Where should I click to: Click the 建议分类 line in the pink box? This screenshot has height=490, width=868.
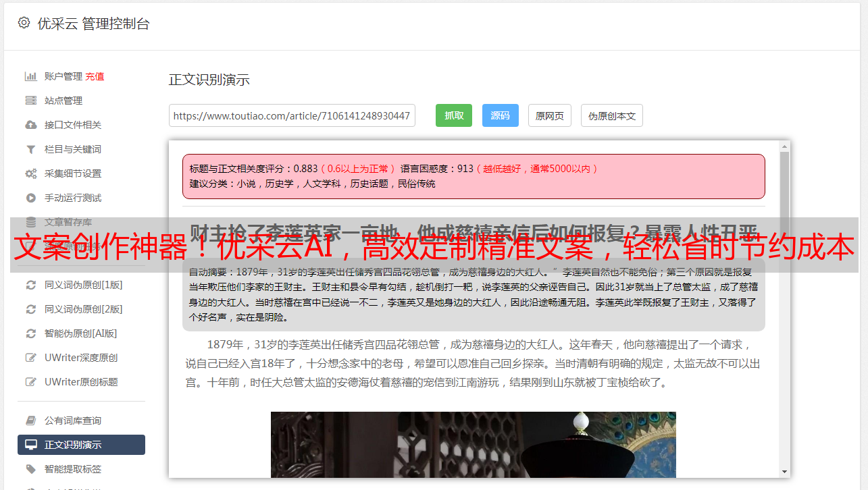312,184
